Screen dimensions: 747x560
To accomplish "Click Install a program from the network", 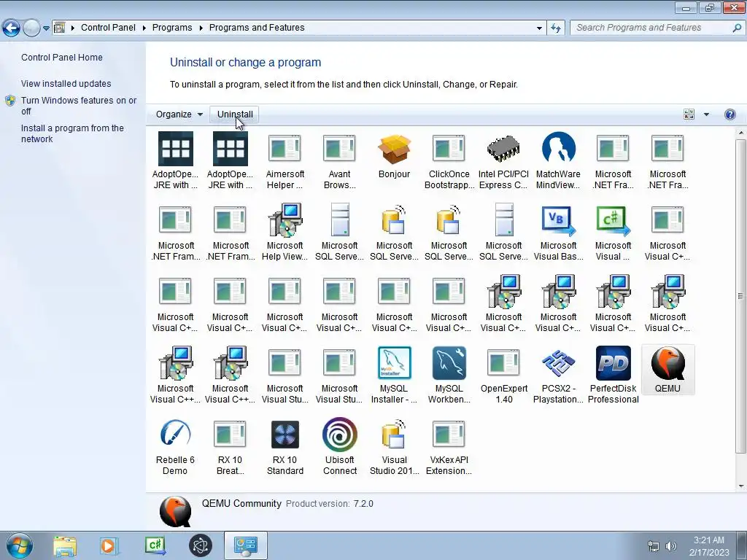I will [72, 133].
